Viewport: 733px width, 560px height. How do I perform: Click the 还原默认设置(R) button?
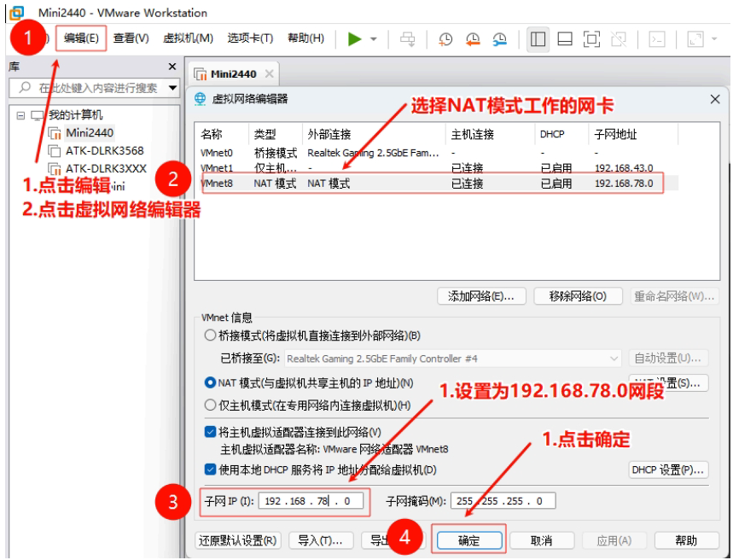(238, 541)
